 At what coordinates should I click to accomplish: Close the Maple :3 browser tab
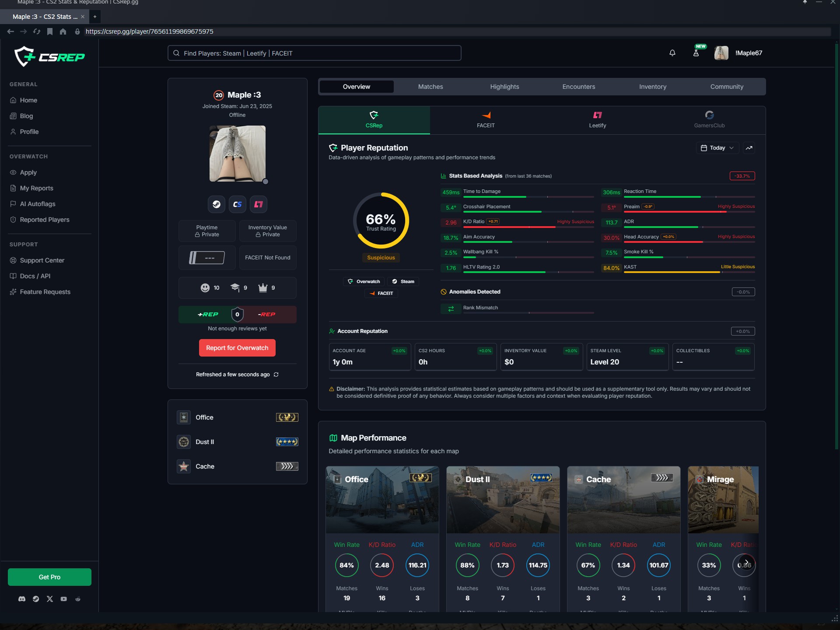[83, 17]
